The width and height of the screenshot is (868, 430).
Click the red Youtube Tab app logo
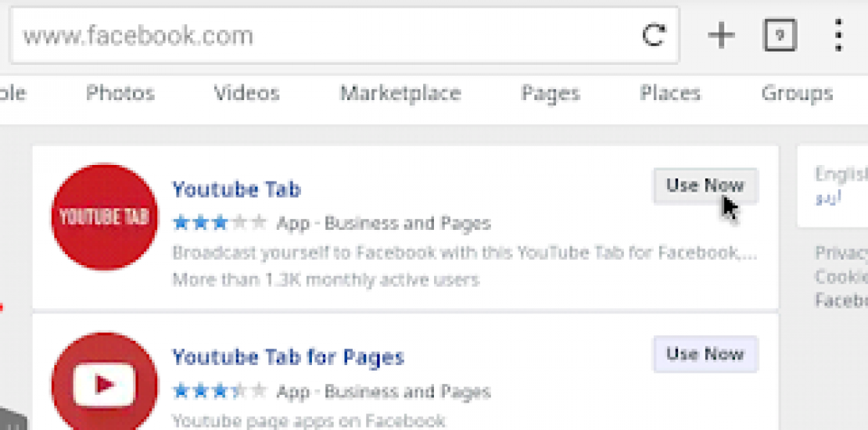point(104,217)
